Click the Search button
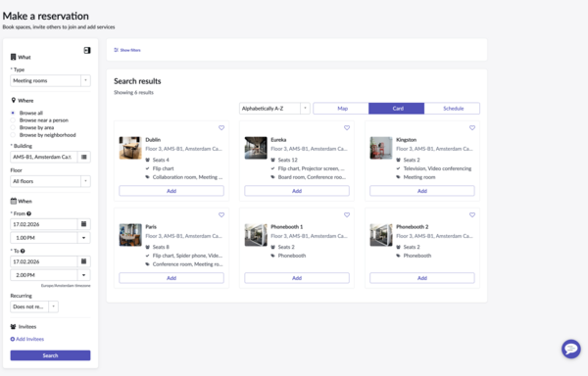 pyautogui.click(x=50, y=355)
